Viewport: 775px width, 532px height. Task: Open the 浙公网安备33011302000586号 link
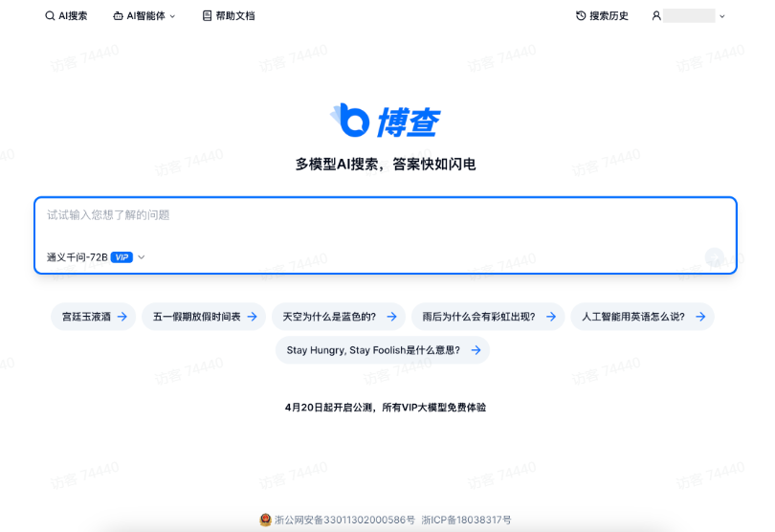[344, 520]
